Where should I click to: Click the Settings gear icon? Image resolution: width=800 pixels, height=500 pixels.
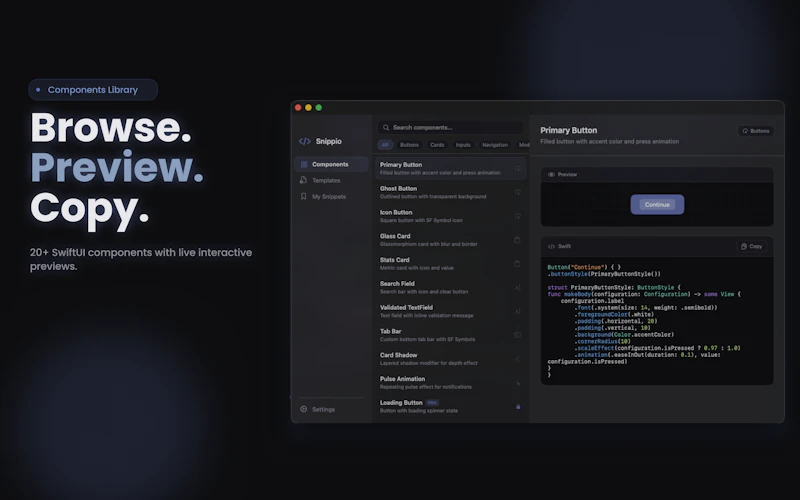point(304,409)
